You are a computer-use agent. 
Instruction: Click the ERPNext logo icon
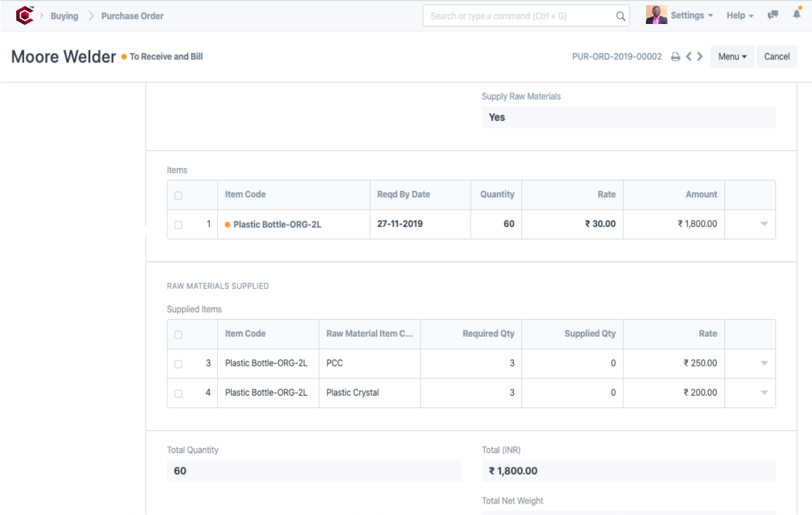[x=24, y=15]
